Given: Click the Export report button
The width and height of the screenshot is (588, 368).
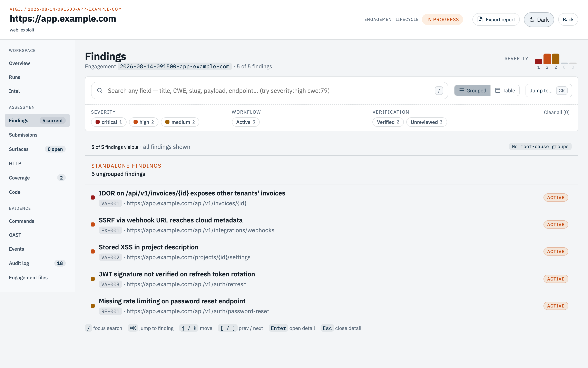Looking at the screenshot, I should coord(496,19).
